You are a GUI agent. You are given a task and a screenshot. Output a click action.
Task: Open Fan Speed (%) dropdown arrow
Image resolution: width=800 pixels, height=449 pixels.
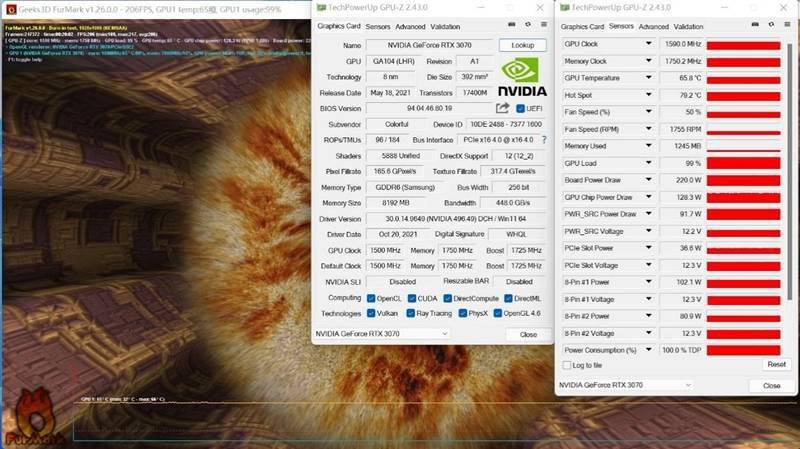pyautogui.click(x=648, y=111)
